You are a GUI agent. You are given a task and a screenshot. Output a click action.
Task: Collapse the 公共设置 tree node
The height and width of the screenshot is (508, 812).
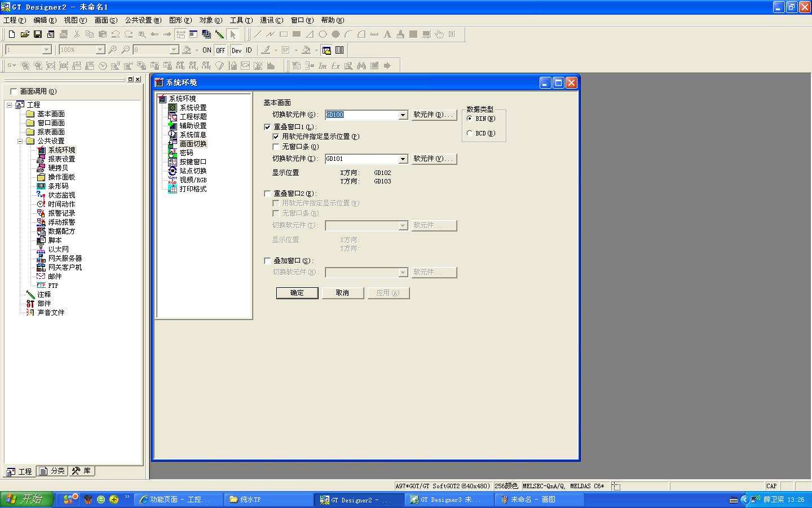coord(20,141)
